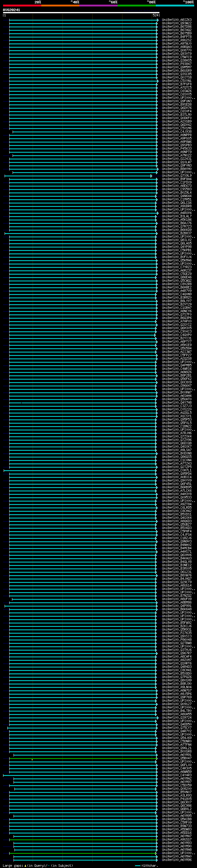
Task: Open the UniRef100_A7QTC5 hit link
Action: click(177, 88)
